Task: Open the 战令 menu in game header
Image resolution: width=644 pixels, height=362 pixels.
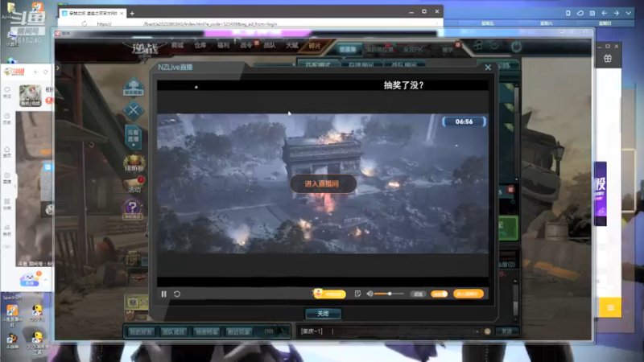Action: coord(246,45)
